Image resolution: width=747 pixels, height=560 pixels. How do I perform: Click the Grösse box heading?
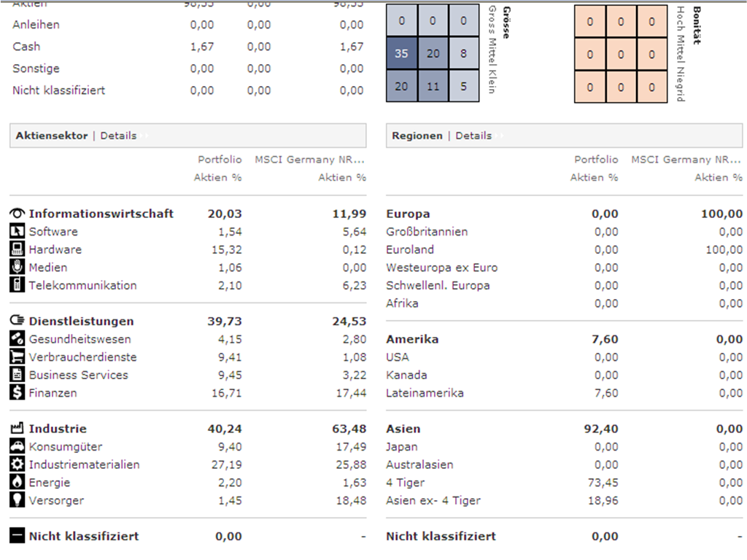pyautogui.click(x=506, y=23)
